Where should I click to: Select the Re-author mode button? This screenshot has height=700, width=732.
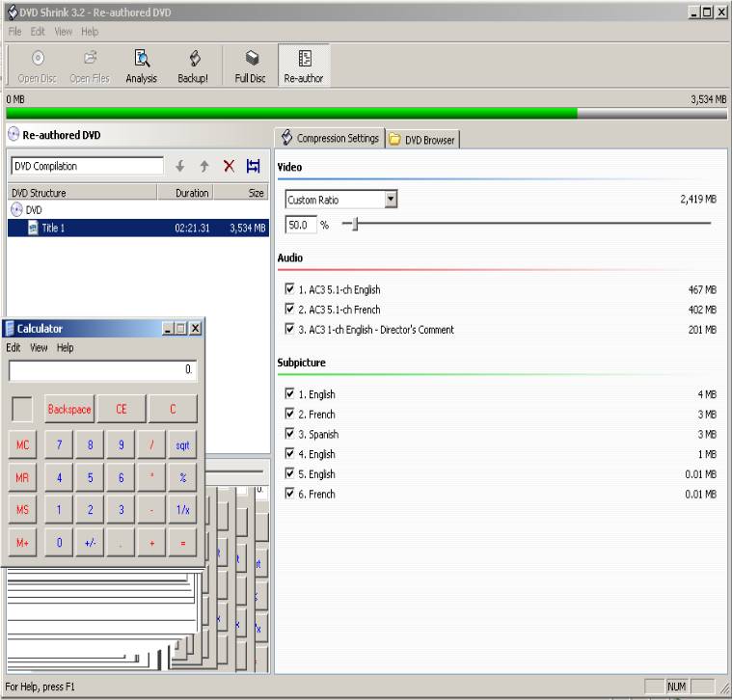coord(304,66)
